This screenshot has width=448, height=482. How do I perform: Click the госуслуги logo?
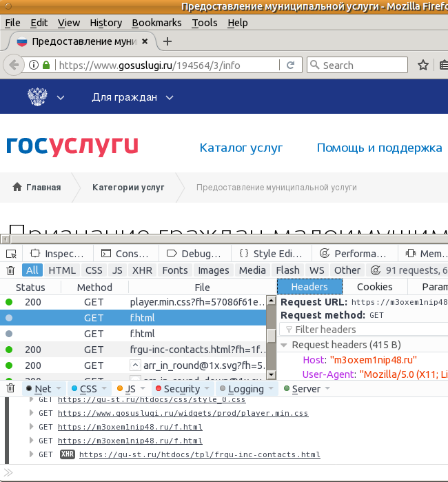tap(72, 146)
